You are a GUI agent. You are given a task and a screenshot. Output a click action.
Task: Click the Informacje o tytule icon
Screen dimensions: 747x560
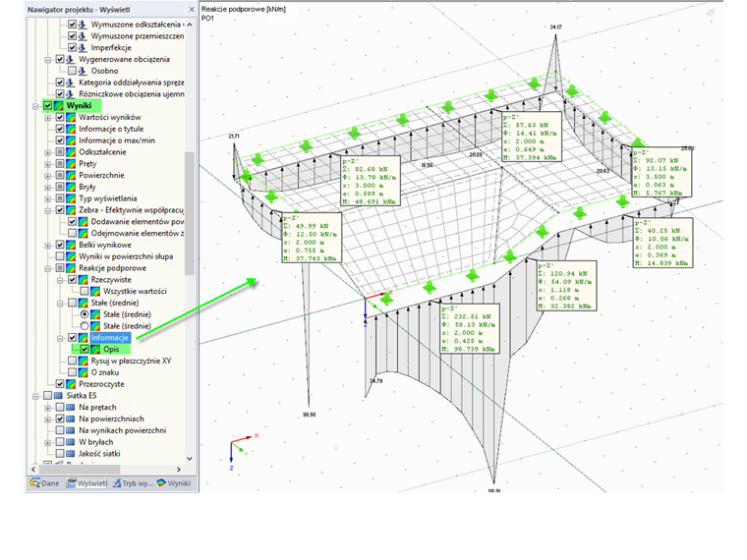pyautogui.click(x=71, y=129)
